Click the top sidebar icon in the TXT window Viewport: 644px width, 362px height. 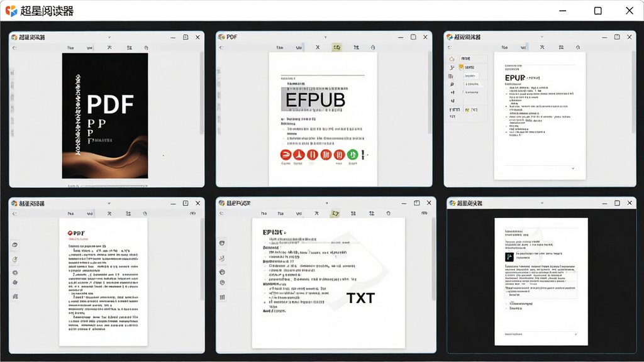tap(222, 243)
